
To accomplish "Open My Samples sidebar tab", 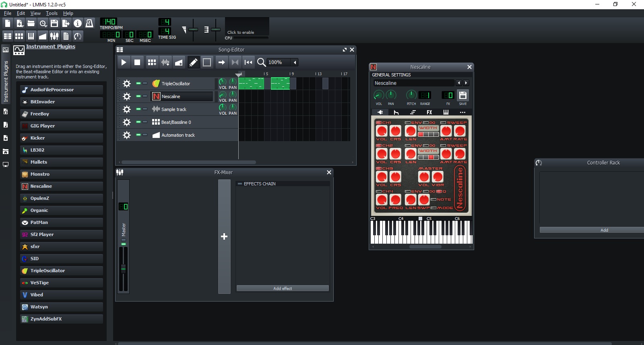I will click(6, 125).
